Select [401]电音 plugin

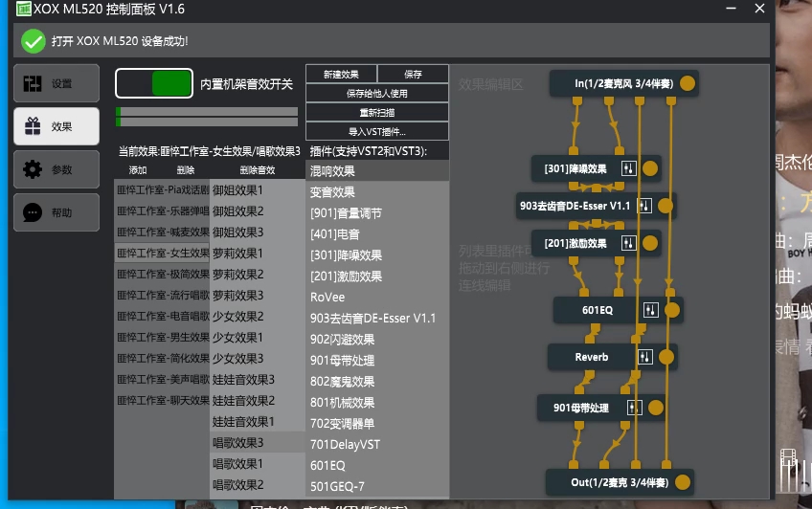click(377, 234)
